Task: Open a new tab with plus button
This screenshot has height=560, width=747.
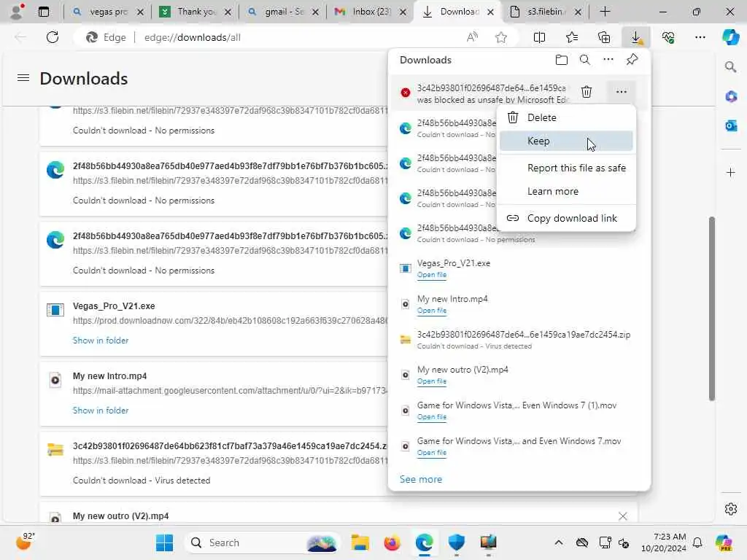Action: [605, 12]
